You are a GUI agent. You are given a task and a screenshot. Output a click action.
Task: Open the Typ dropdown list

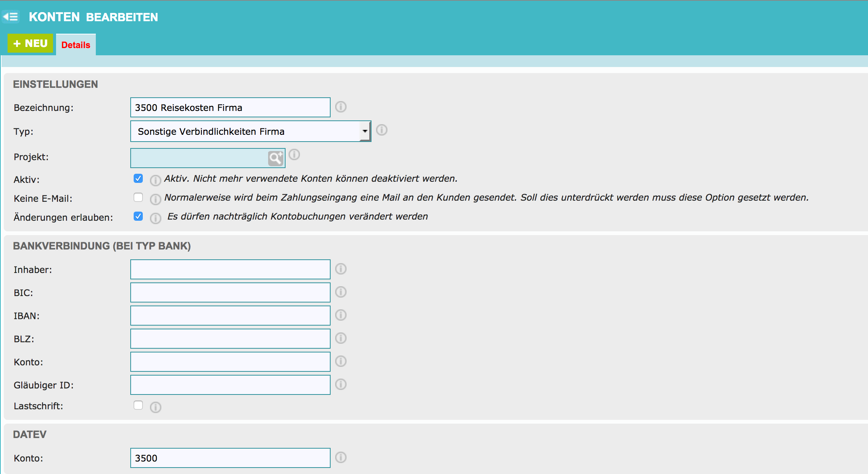pyautogui.click(x=246, y=131)
